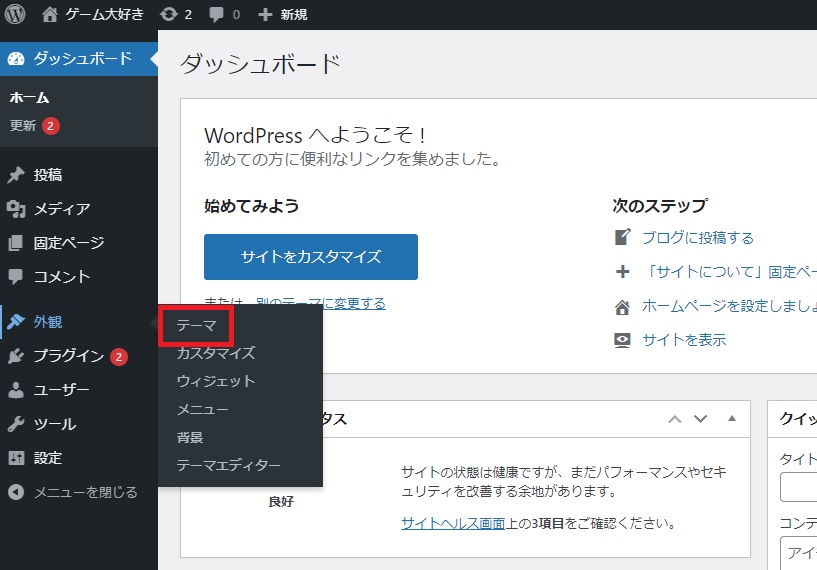817x570 pixels.
Task: Select ホーム submenu item
Action: pos(29,97)
